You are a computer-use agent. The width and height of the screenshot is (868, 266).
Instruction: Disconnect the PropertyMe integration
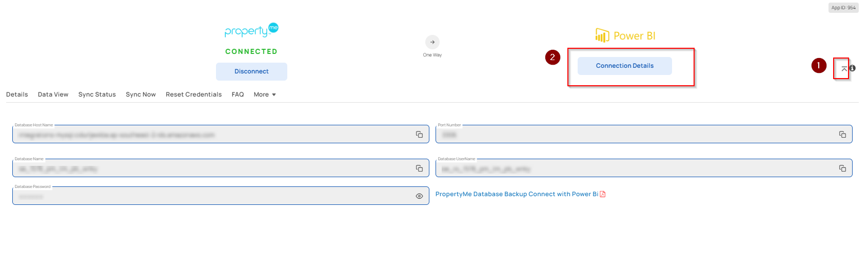click(251, 71)
